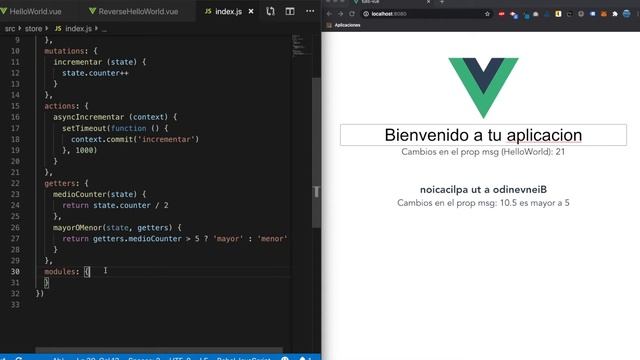Click the gray circular extension icon
The height and width of the screenshot is (360, 640).
coord(581,14)
